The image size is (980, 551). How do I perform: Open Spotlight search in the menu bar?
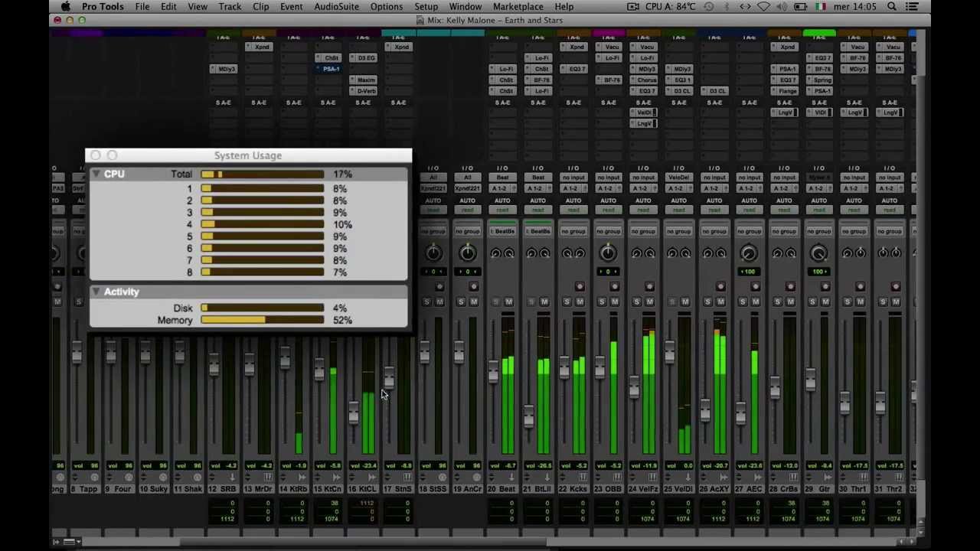[x=892, y=7]
